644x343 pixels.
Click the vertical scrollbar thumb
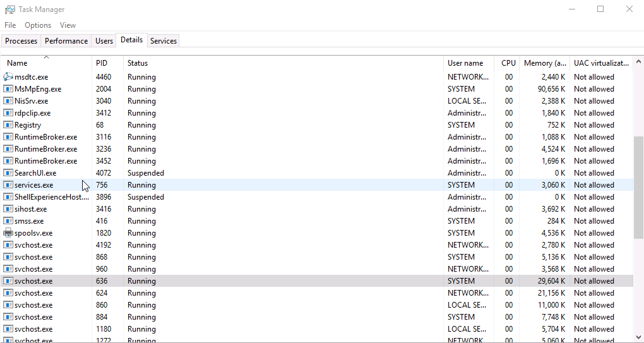pos(638,188)
